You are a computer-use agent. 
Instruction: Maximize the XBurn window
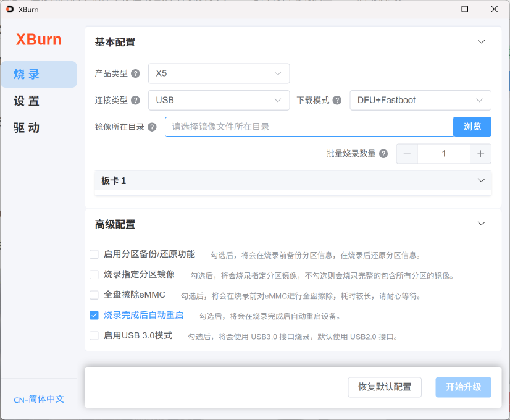point(465,9)
